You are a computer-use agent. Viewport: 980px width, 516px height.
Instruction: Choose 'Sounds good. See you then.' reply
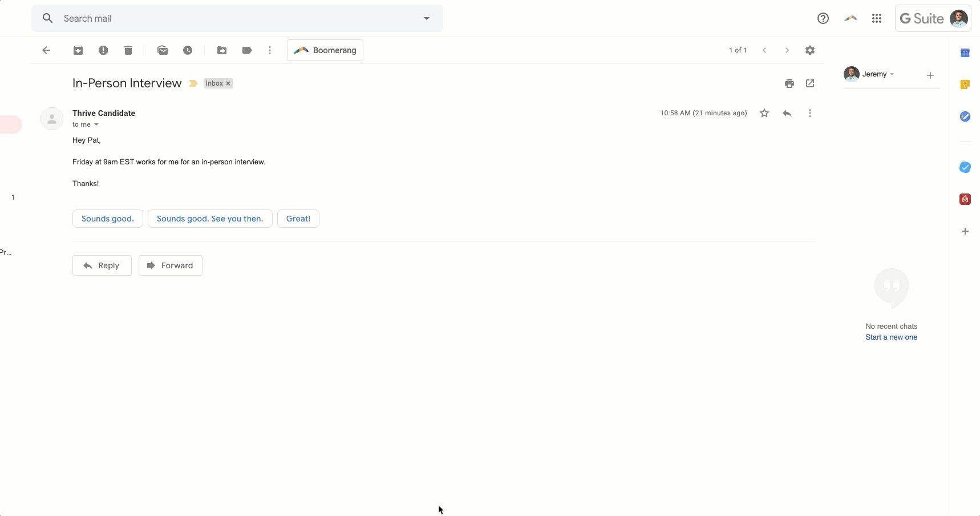tap(210, 219)
